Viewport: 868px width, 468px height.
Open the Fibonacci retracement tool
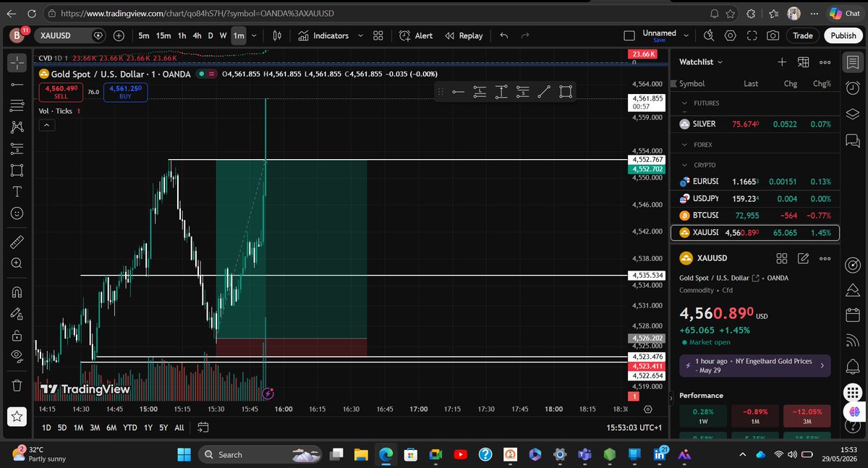point(17,106)
